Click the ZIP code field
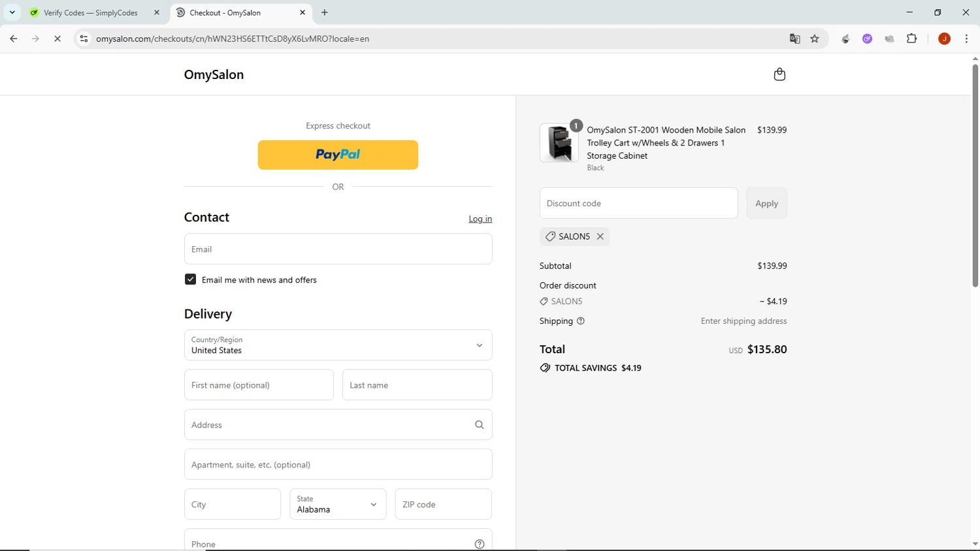 coord(443,504)
